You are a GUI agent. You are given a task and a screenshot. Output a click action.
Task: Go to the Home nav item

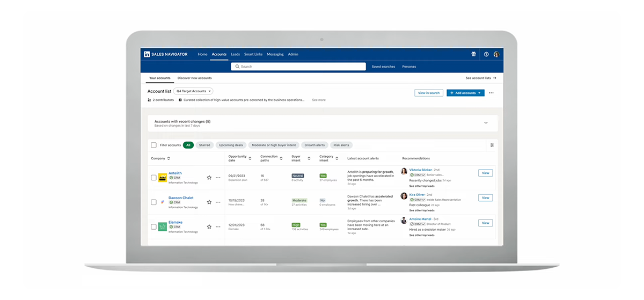(202, 54)
